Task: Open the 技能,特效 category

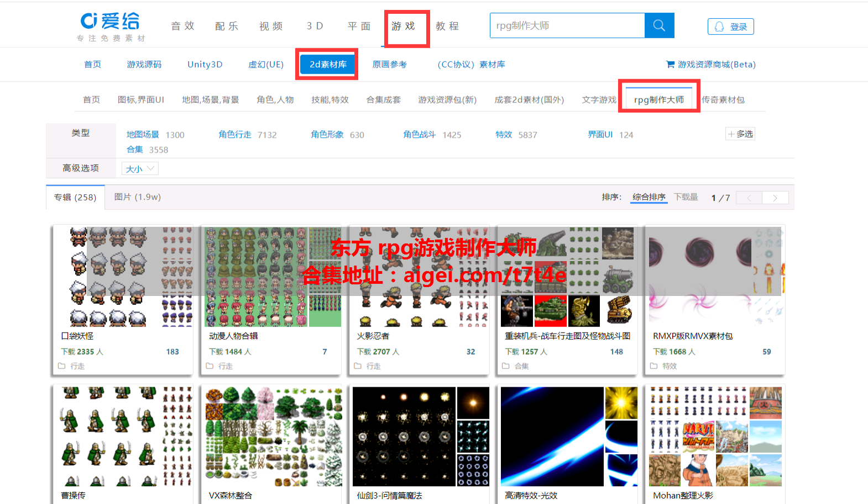Action: coord(330,100)
